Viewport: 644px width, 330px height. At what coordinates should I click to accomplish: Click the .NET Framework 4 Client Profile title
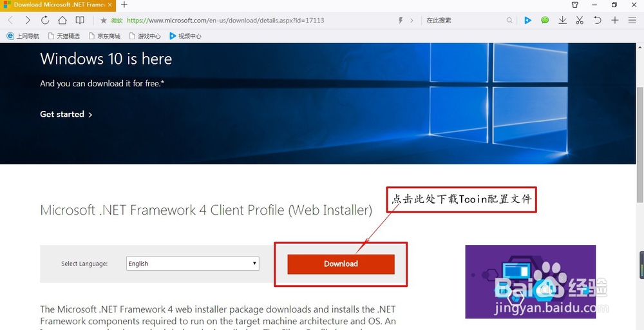coord(206,210)
